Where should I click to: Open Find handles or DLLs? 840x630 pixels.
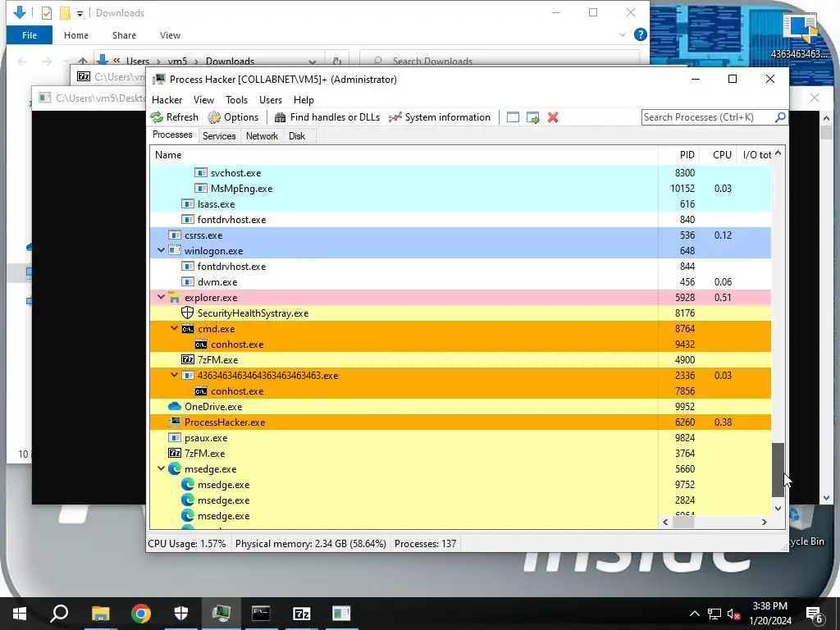click(x=326, y=117)
